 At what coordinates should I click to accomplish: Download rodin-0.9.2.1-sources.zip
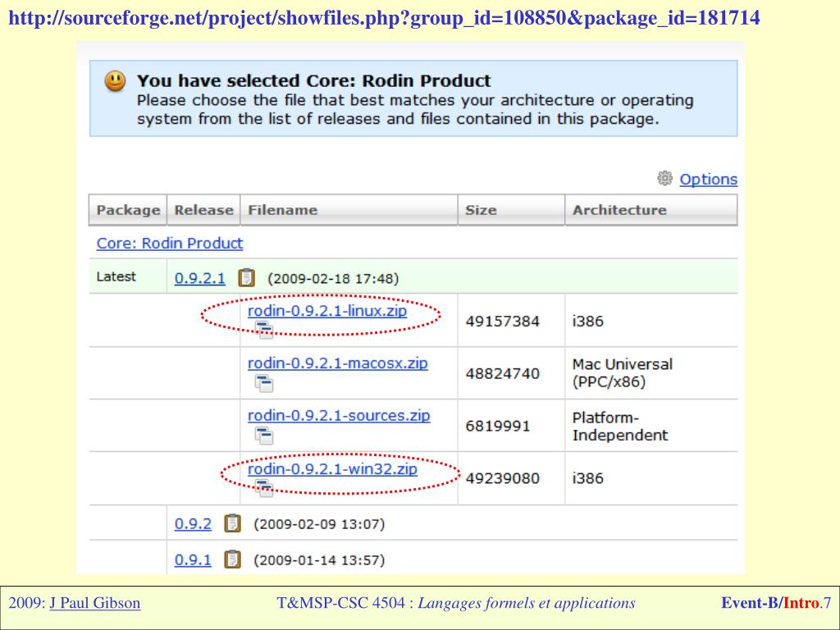tap(339, 416)
